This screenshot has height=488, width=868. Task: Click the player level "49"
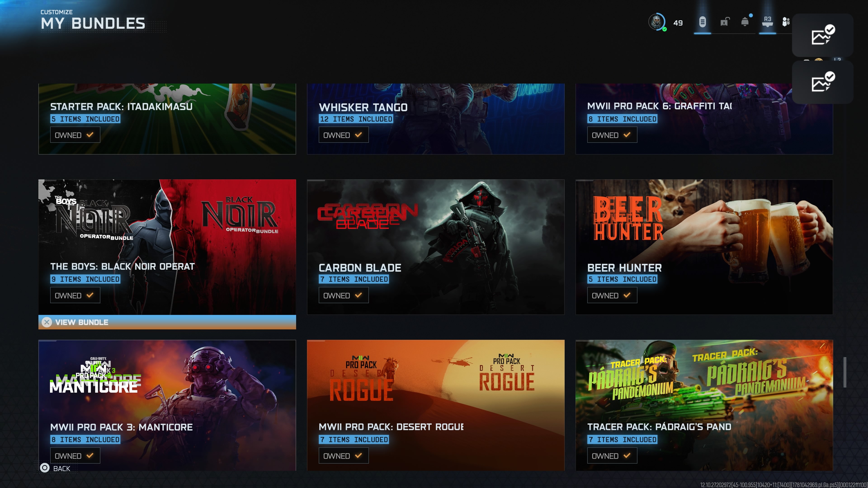pyautogui.click(x=678, y=23)
